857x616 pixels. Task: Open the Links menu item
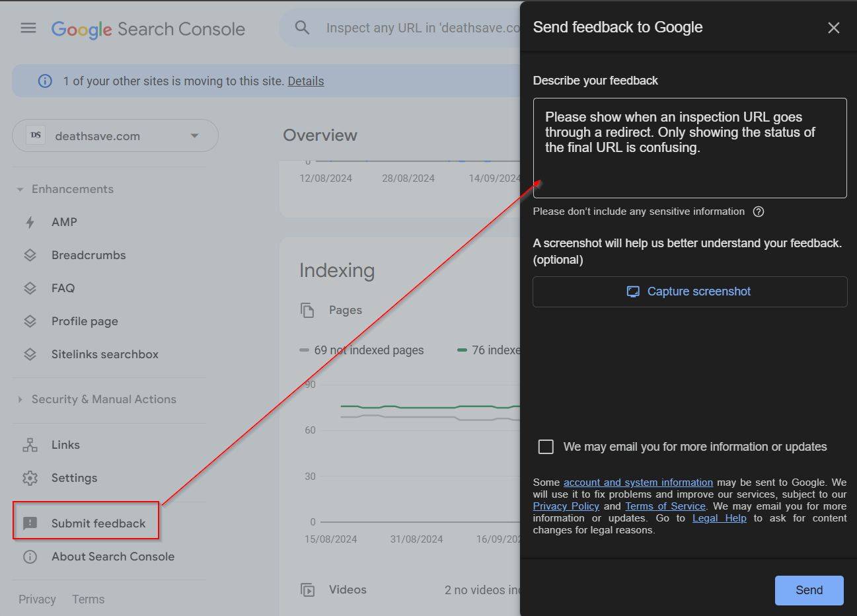[x=65, y=445]
